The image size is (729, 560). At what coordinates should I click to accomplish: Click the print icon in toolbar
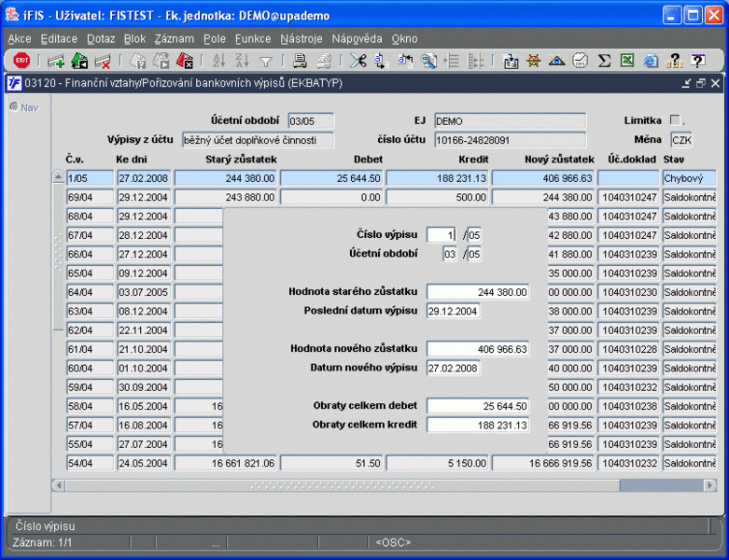coord(300,61)
